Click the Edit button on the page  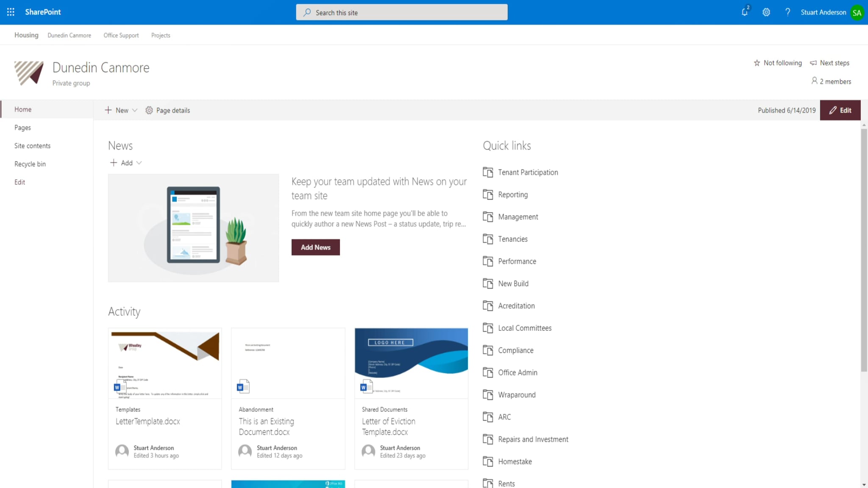coord(840,110)
